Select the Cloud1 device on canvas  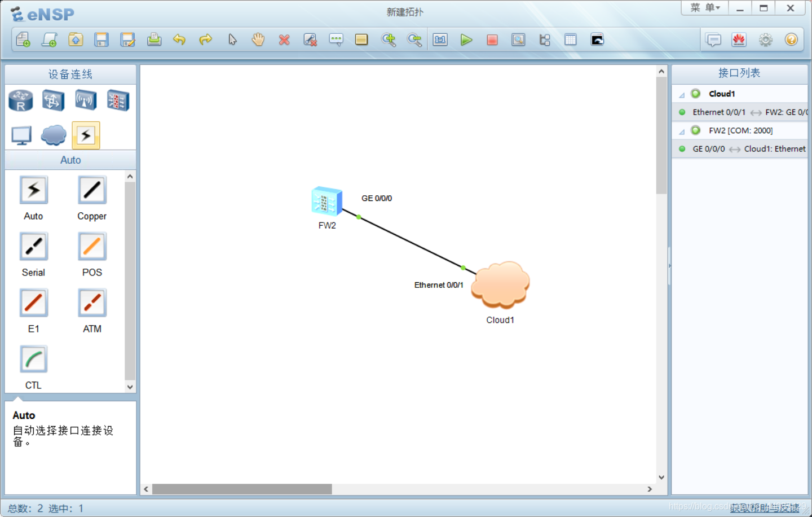500,285
